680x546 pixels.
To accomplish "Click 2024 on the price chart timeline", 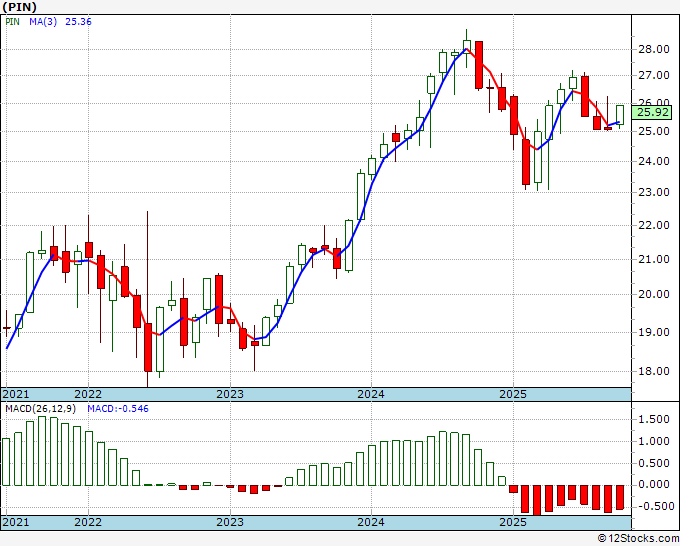I will [371, 394].
